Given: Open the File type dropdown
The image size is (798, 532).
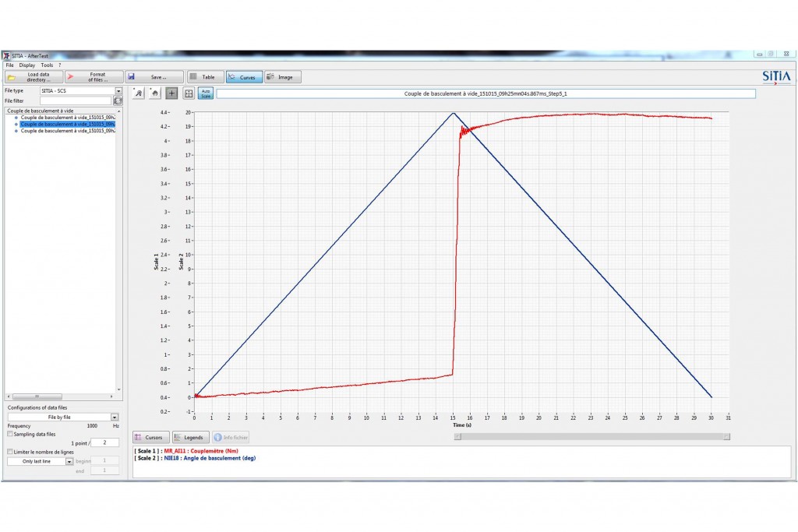Looking at the screenshot, I should (x=118, y=91).
